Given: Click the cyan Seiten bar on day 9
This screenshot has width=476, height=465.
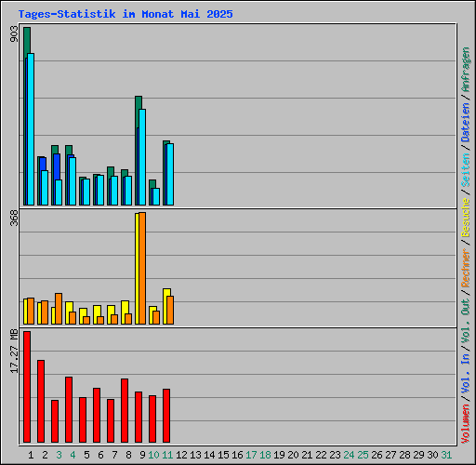Looking at the screenshot, I should click(142, 157).
